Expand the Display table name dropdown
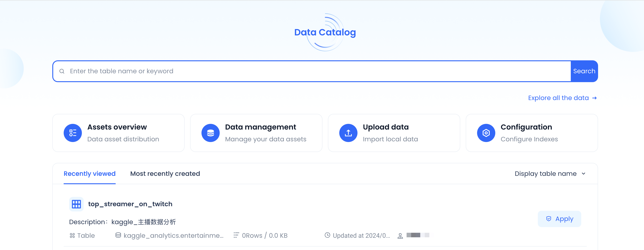Screen dimensions: 644x250 [x=550, y=174]
